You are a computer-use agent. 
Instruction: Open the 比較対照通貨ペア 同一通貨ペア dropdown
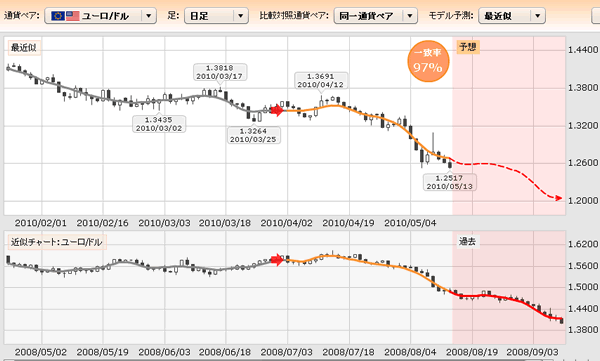pos(375,16)
